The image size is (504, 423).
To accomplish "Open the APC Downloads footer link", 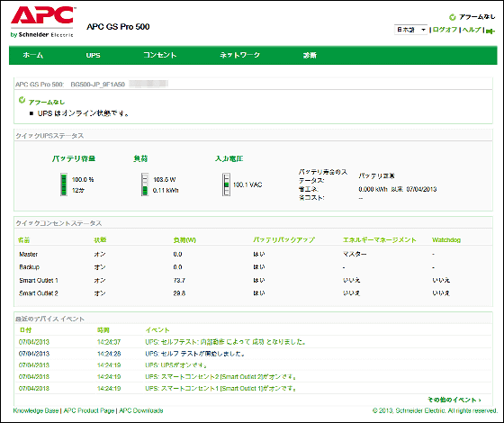I will point(141,410).
